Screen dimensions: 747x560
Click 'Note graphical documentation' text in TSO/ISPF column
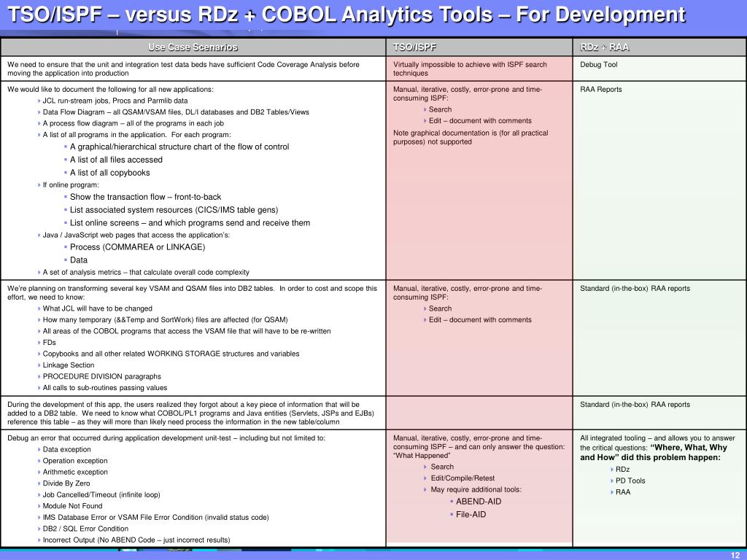click(471, 137)
